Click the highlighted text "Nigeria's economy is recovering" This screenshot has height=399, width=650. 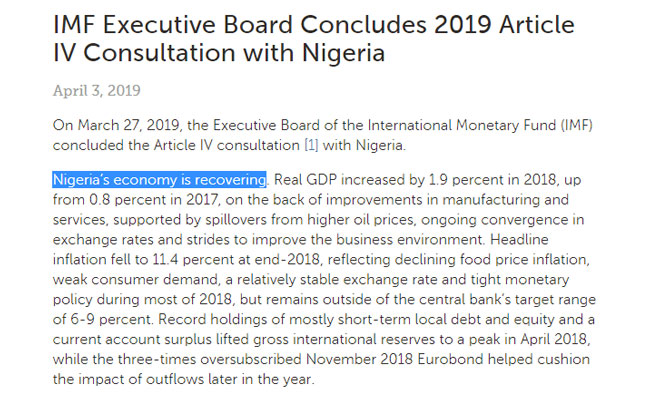pyautogui.click(x=159, y=180)
